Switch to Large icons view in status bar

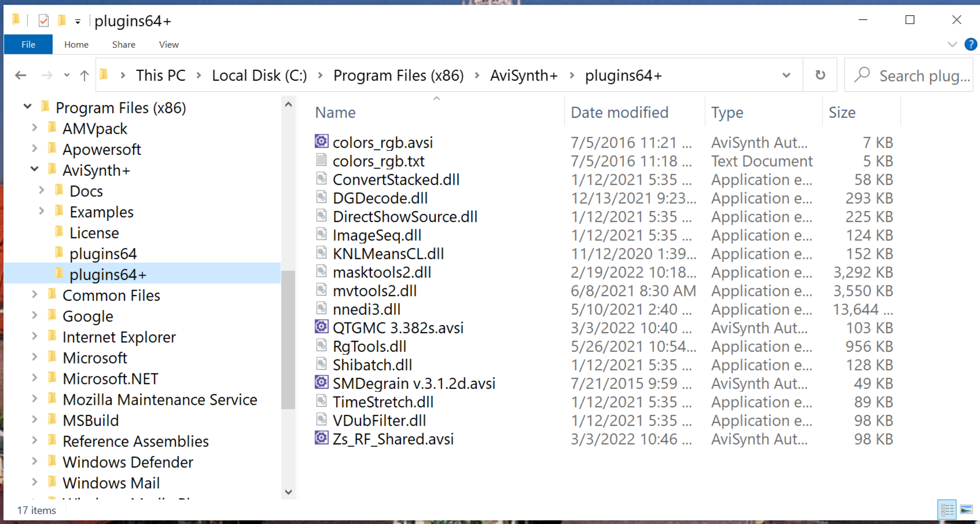click(967, 510)
